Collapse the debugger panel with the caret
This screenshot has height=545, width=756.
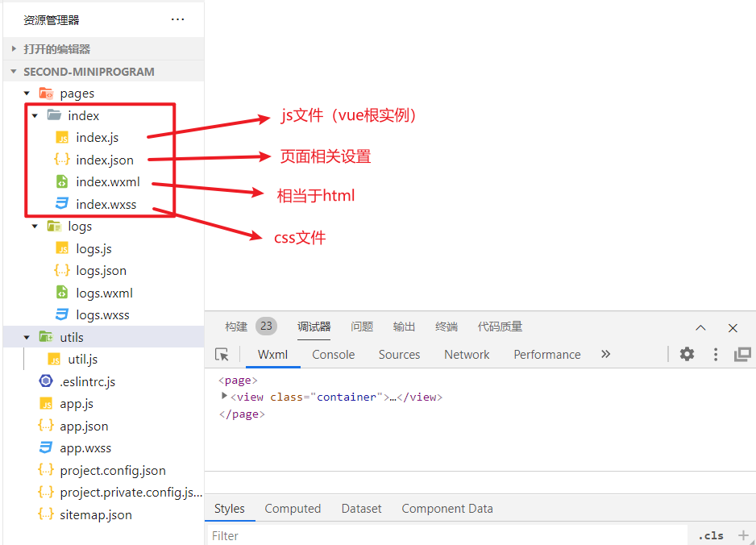click(x=700, y=327)
